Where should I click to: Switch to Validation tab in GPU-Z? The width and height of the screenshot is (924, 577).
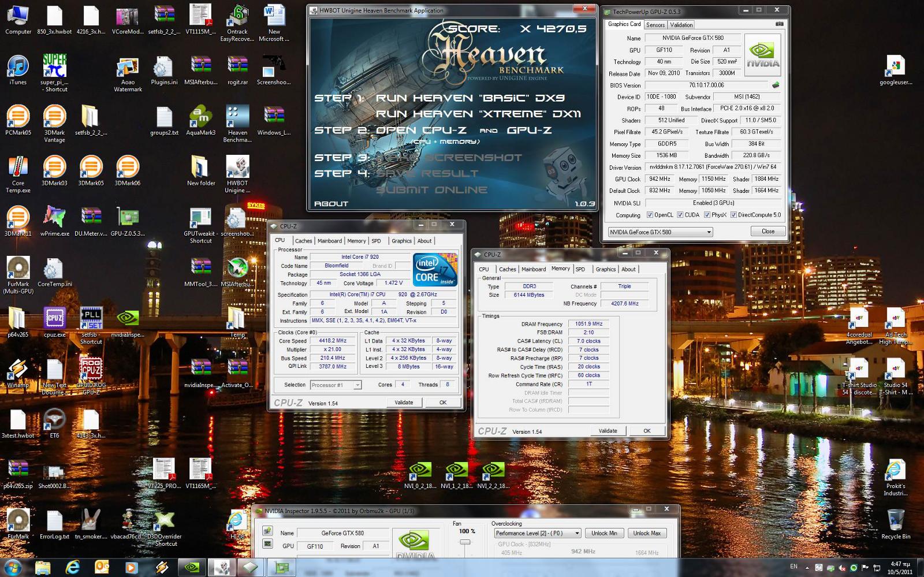pos(681,25)
